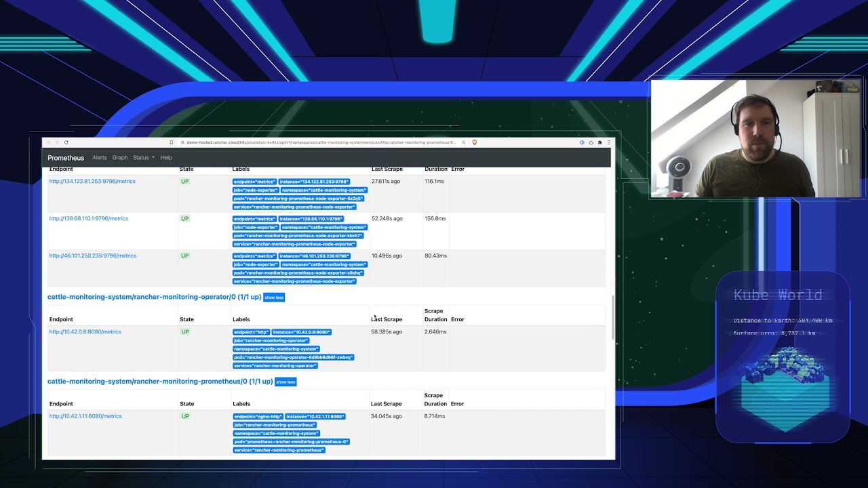This screenshot has width=868, height=488.
Task: Click the instance="138.68.110.1:9796" label badge
Action: click(311, 219)
